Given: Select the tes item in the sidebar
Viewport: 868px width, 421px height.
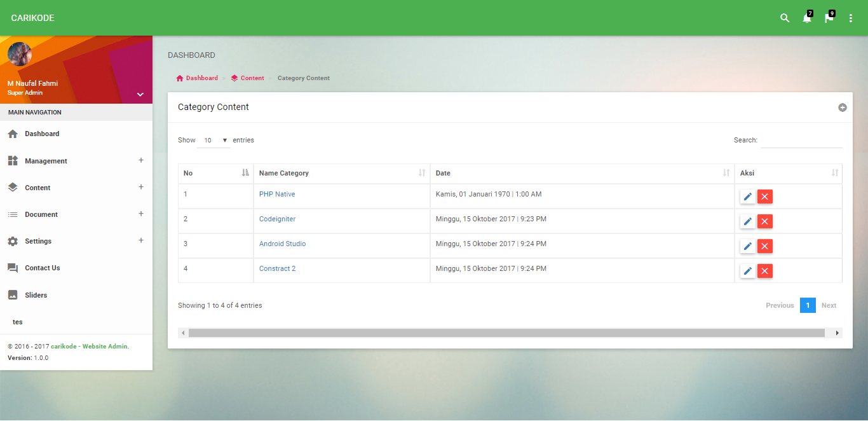Looking at the screenshot, I should (x=18, y=322).
